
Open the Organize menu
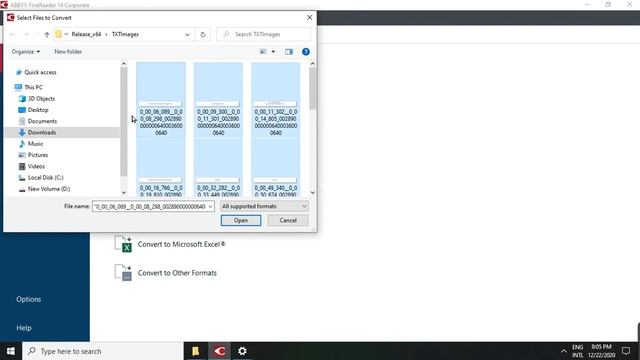tap(26, 52)
